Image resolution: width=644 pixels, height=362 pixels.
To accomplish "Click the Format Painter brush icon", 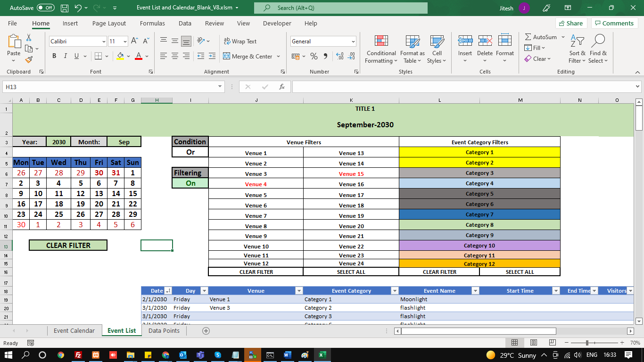I will tap(29, 60).
